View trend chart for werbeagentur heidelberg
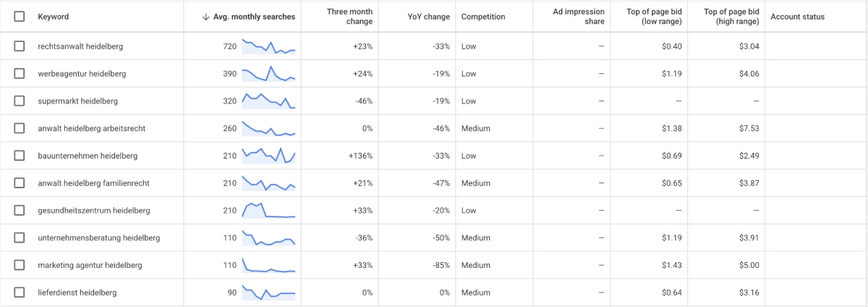 (268, 74)
